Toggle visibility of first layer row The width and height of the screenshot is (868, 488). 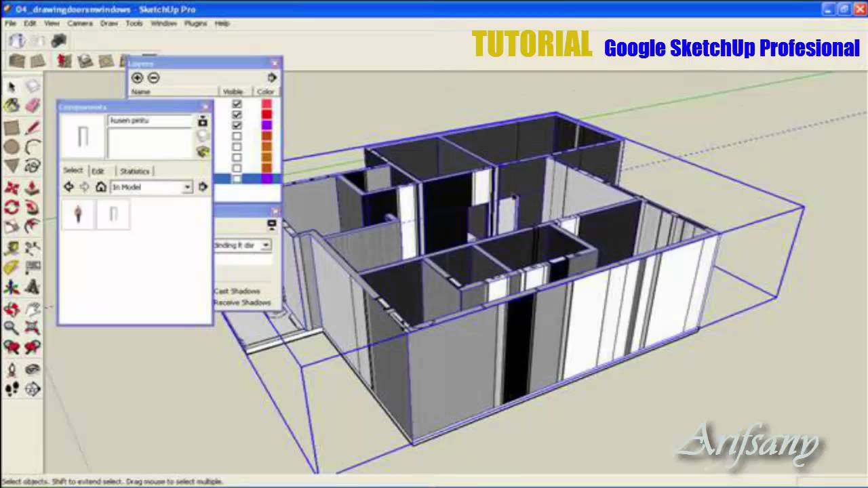(x=237, y=104)
